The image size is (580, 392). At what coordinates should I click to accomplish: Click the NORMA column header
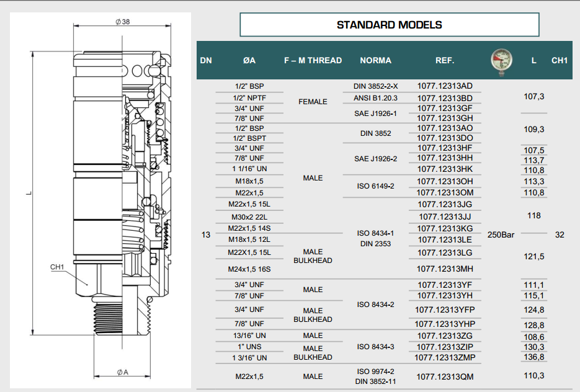pyautogui.click(x=375, y=61)
